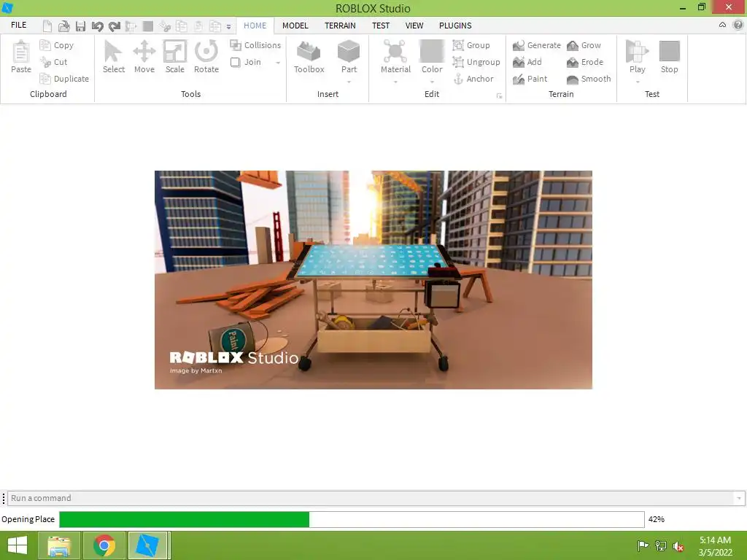The height and width of the screenshot is (560, 747).
Task: Click Cut in the Clipboard group
Action: 53,62
